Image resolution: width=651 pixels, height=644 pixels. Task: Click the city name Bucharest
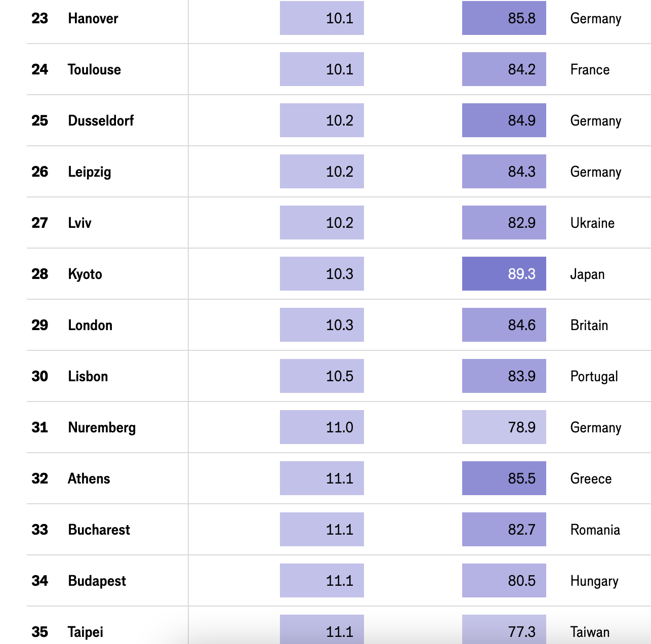(99, 530)
